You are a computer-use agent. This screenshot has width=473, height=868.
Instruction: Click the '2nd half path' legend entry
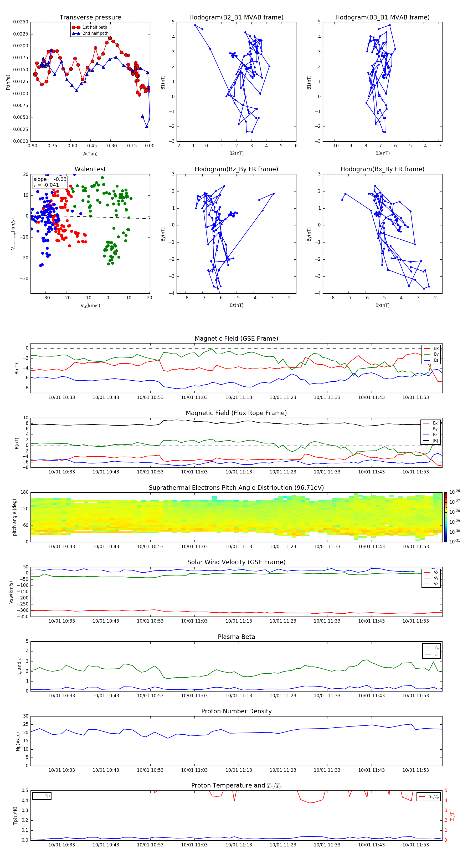point(90,33)
